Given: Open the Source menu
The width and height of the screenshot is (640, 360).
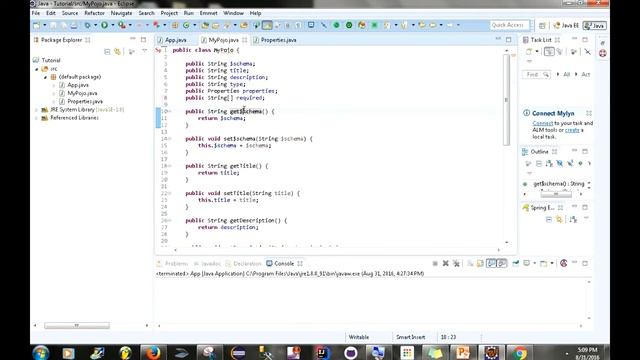Looking at the screenshot, I should pyautogui.click(x=70, y=13).
